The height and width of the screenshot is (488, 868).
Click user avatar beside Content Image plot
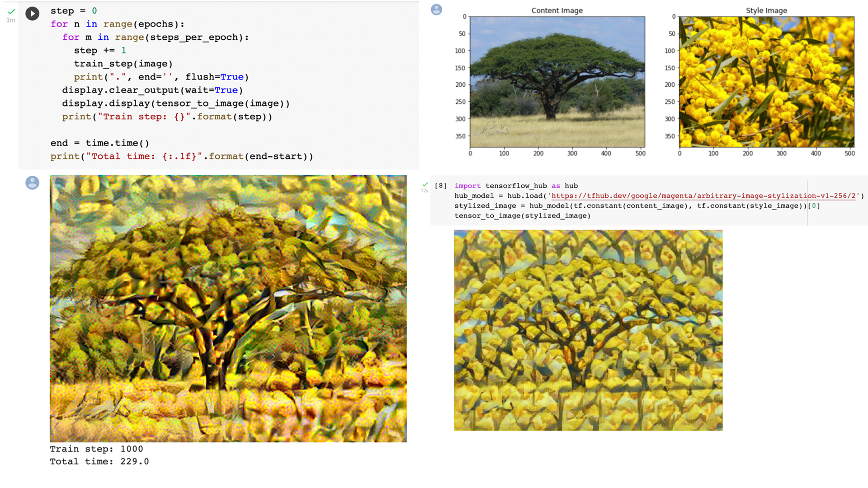pos(436,9)
